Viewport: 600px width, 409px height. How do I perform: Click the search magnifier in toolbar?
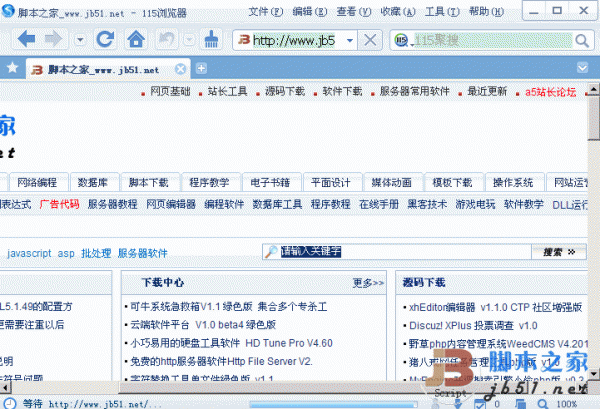[582, 40]
